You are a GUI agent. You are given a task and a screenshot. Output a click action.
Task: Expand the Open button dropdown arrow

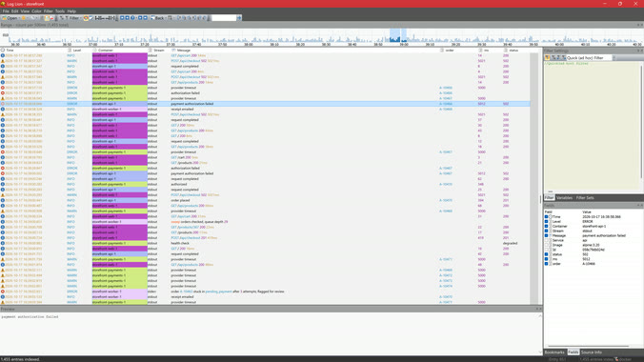(x=19, y=18)
